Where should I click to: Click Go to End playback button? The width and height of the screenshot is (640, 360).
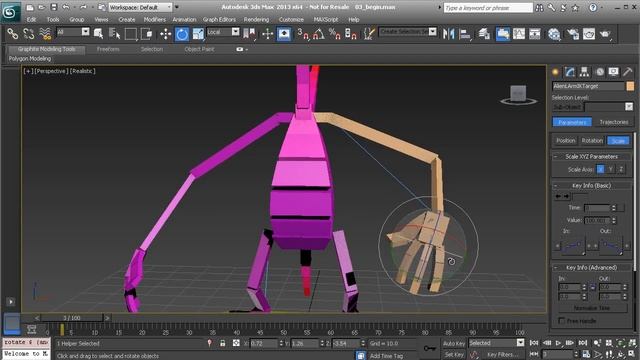[582, 343]
